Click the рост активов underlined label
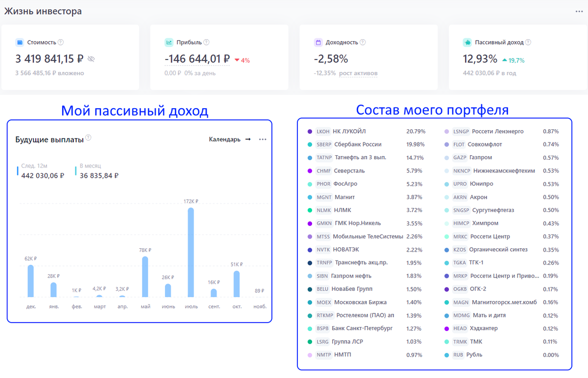Viewport: 588px width, 378px height. [x=358, y=73]
